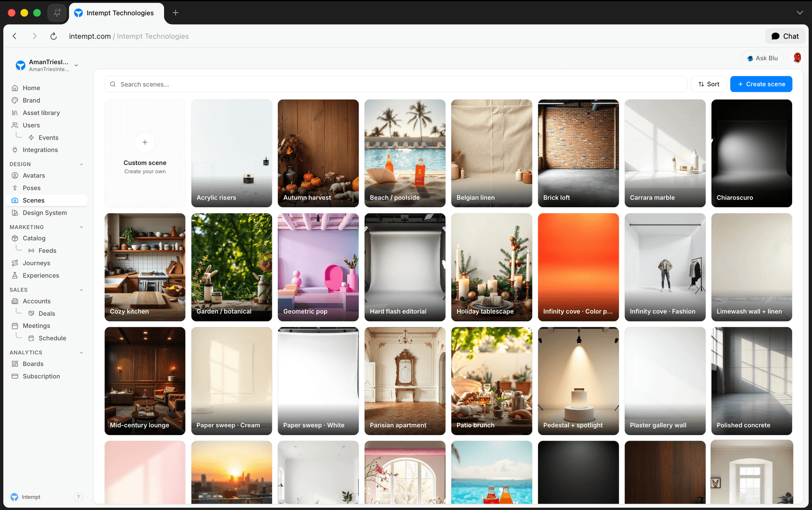812x510 pixels.
Task: Open the Chat panel
Action: click(785, 36)
